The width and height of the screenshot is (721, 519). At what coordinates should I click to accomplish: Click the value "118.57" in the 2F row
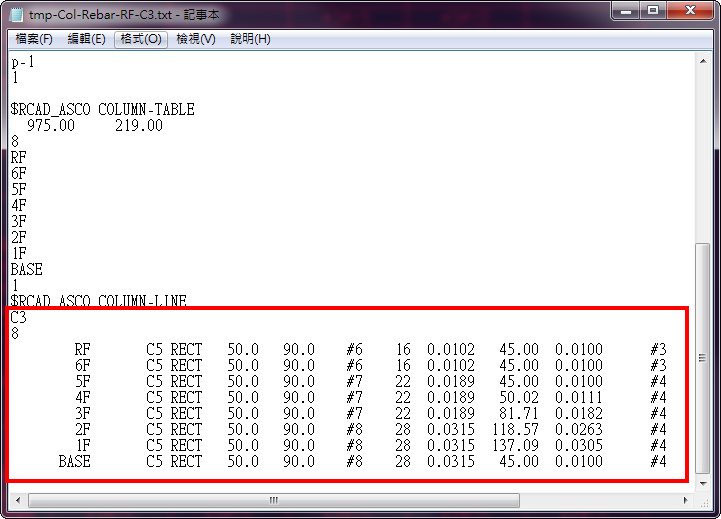[515, 429]
